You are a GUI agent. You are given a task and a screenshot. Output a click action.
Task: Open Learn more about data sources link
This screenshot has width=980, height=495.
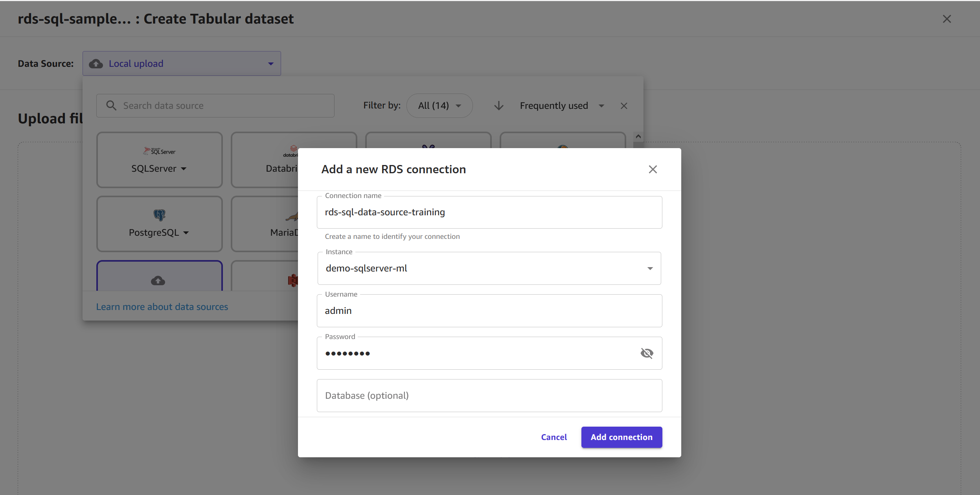point(162,307)
